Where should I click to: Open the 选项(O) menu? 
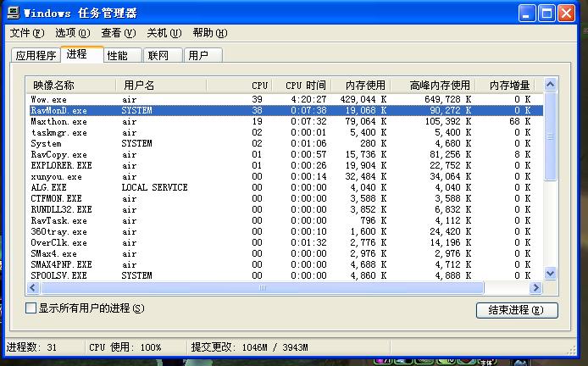pos(73,33)
